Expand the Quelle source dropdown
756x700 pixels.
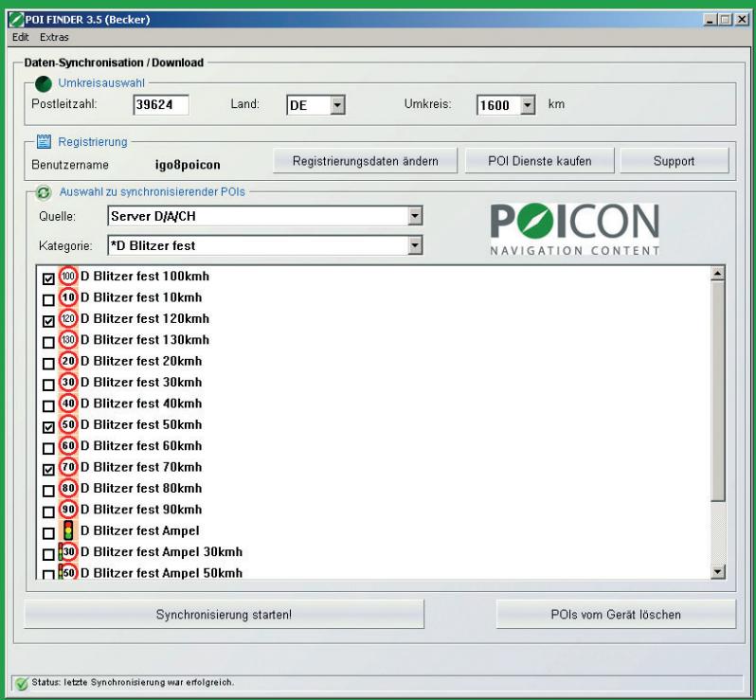[x=415, y=216]
